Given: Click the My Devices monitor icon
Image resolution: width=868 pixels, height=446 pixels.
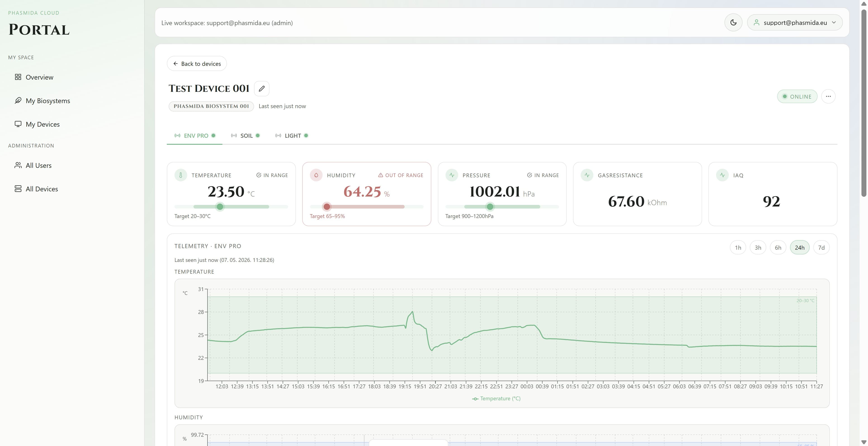Looking at the screenshot, I should 18,124.
